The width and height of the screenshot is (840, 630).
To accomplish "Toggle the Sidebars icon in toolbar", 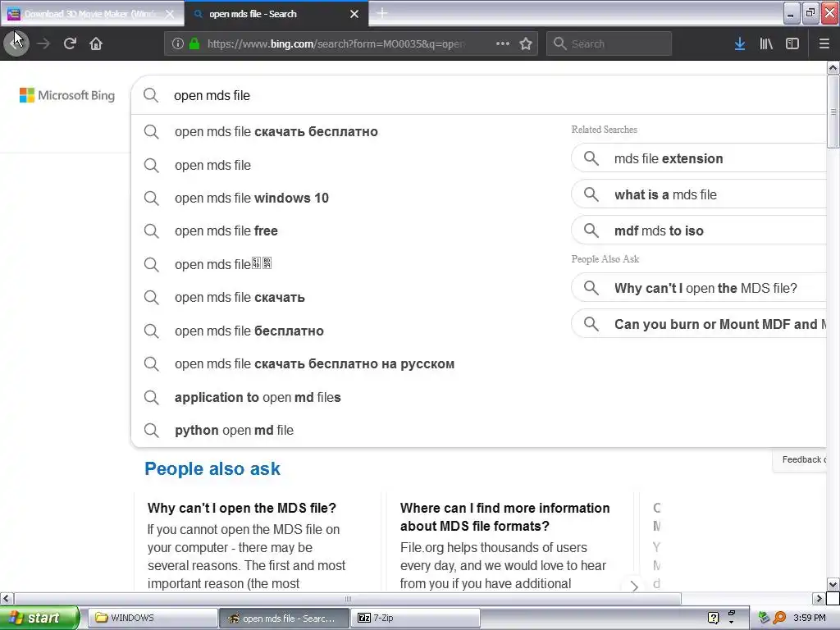I will (792, 43).
